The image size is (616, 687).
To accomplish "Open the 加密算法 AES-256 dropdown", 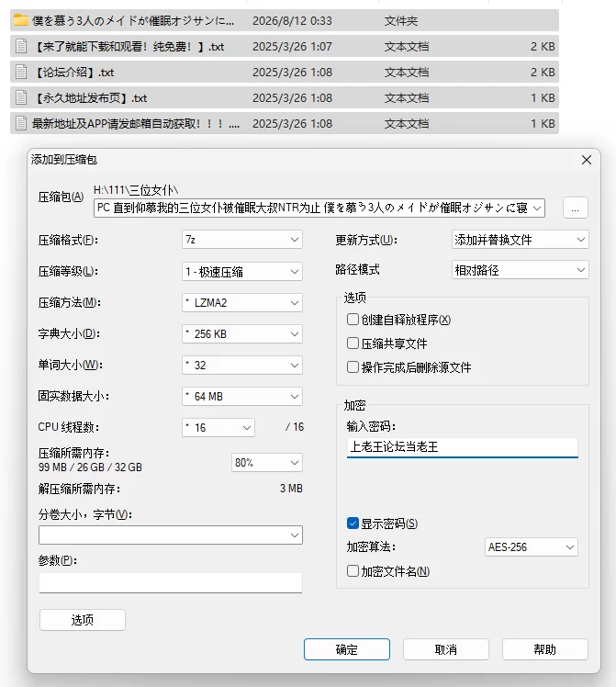I will pos(532,547).
